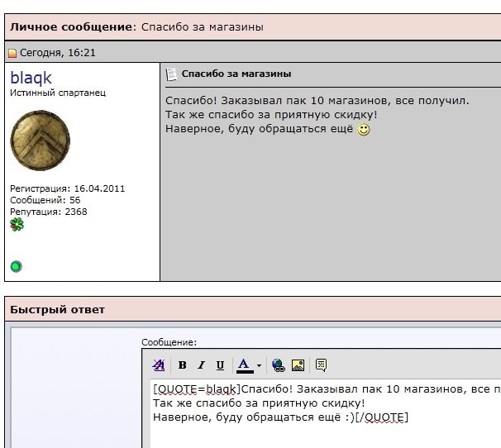This screenshot has width=501, height=448.
Task: Click the document icon beside Спасибо за магазины title
Action: [x=171, y=74]
